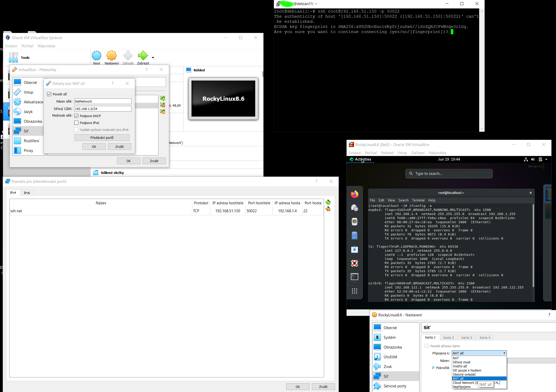
Task: Open Soubor menu in VirtualBox Správce
Action: pyautogui.click(x=11, y=46)
